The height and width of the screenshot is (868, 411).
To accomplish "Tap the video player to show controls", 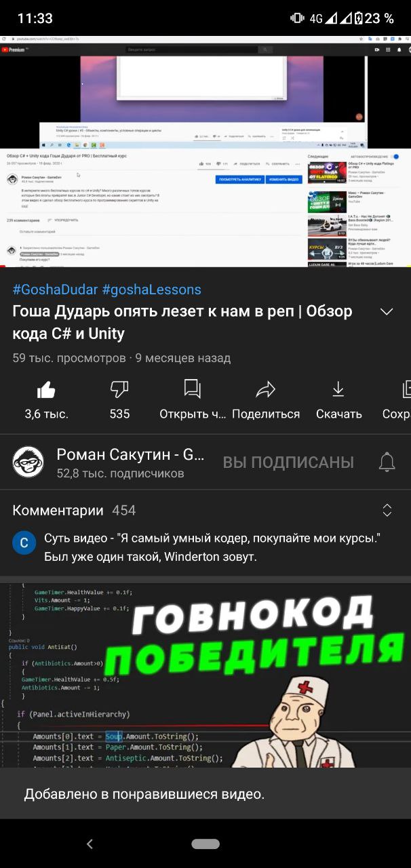I will [206, 151].
